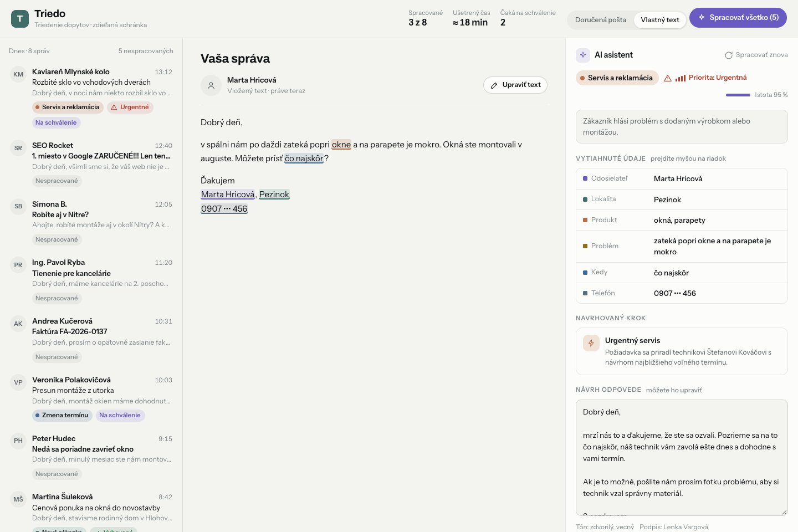This screenshot has height=532, width=798.
Task: Click the SR avatar for SEO Rocket
Action: [18, 148]
